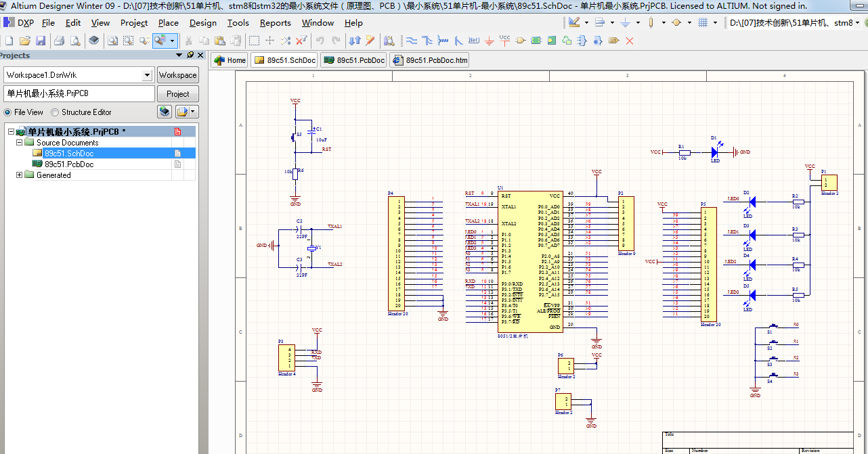Image resolution: width=868 pixels, height=454 pixels.
Task: Click the Place Sheet Symbol icon
Action: click(x=536, y=41)
